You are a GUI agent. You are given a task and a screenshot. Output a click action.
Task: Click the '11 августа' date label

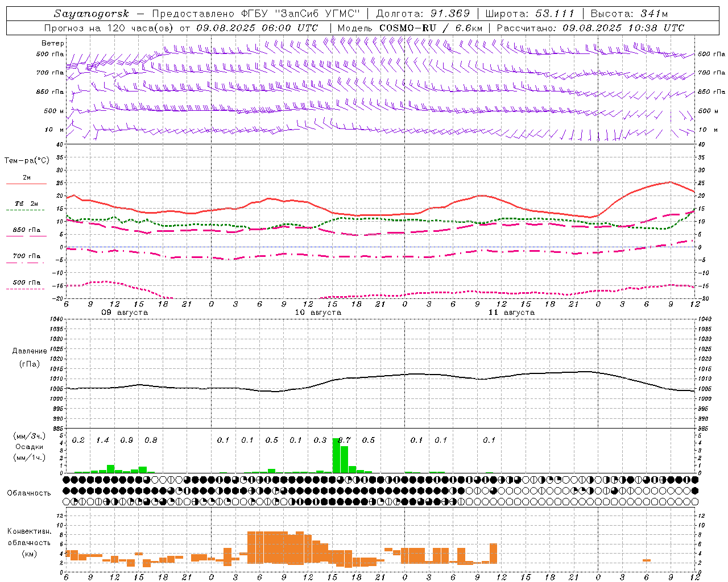pyautogui.click(x=511, y=313)
